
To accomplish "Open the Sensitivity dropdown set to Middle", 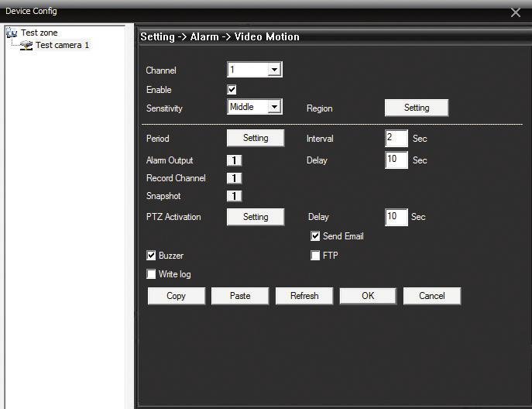I will [255, 107].
